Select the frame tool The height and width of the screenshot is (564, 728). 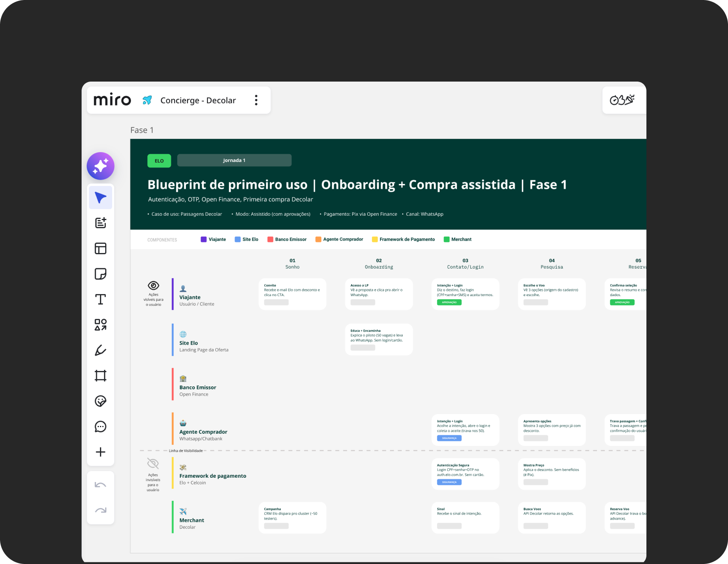(x=100, y=376)
